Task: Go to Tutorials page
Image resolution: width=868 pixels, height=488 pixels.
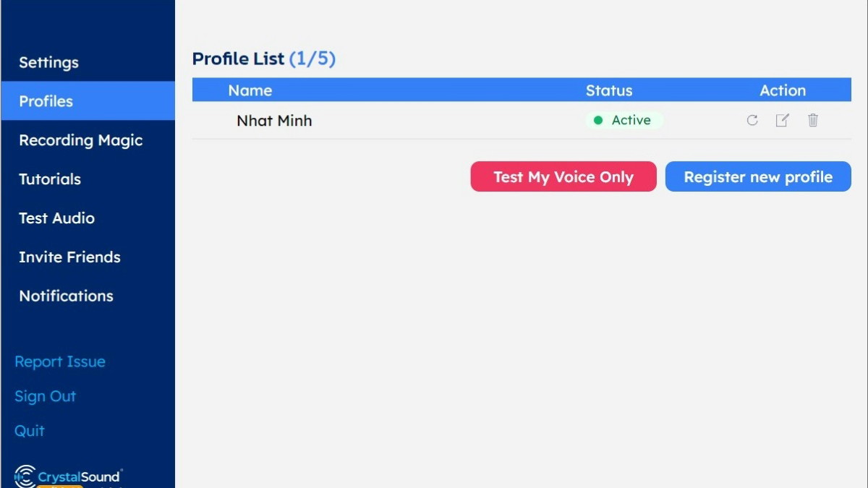Action: click(x=50, y=179)
